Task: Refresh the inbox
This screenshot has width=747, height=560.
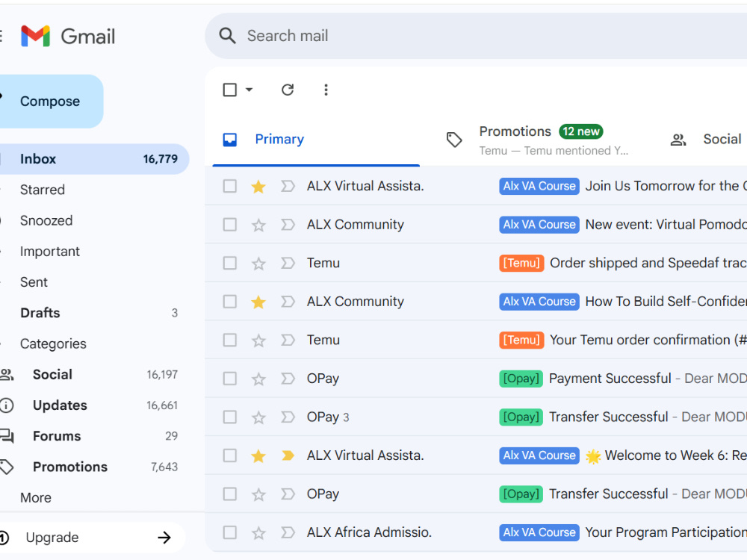Action: pos(288,90)
